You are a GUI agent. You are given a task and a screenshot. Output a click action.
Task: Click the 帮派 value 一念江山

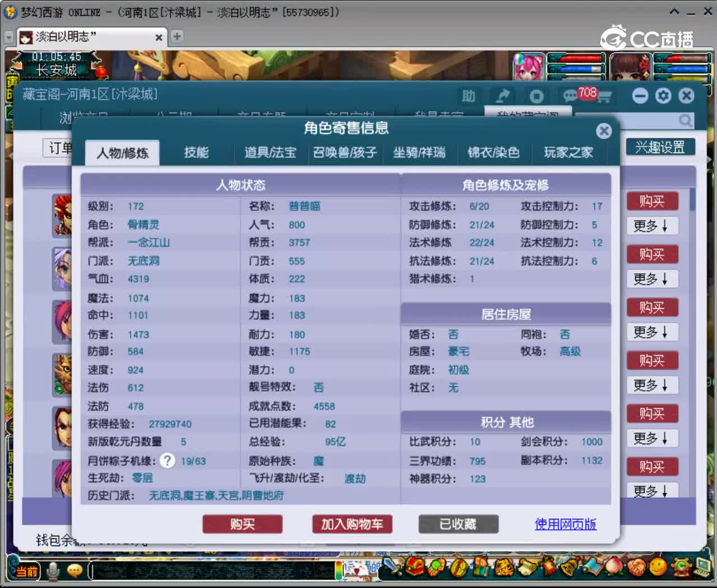[x=148, y=242]
